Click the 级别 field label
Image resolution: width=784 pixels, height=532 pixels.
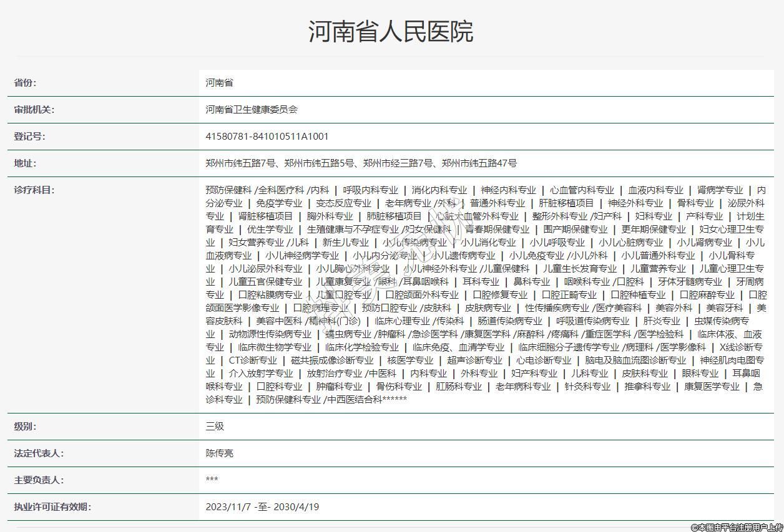pos(26,427)
